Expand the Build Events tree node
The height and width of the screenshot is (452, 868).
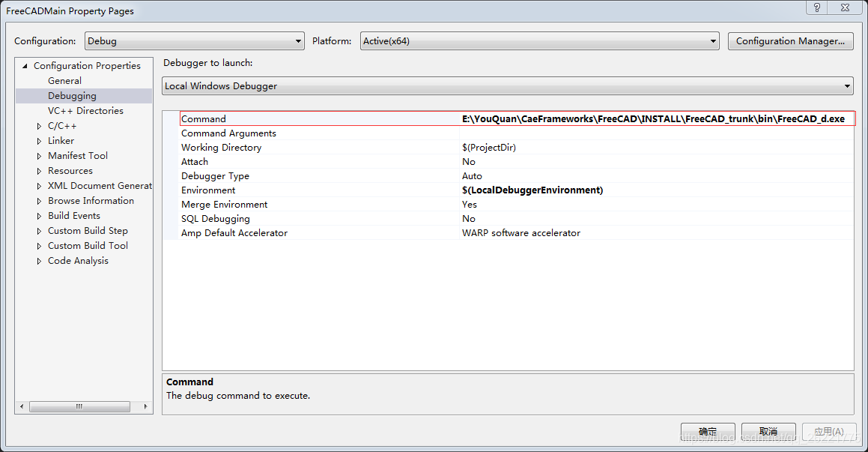(39, 216)
